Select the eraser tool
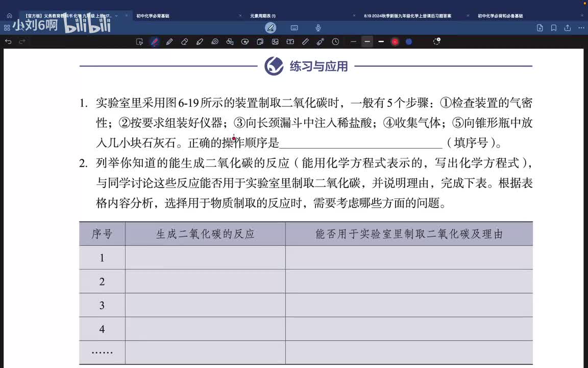 click(184, 42)
